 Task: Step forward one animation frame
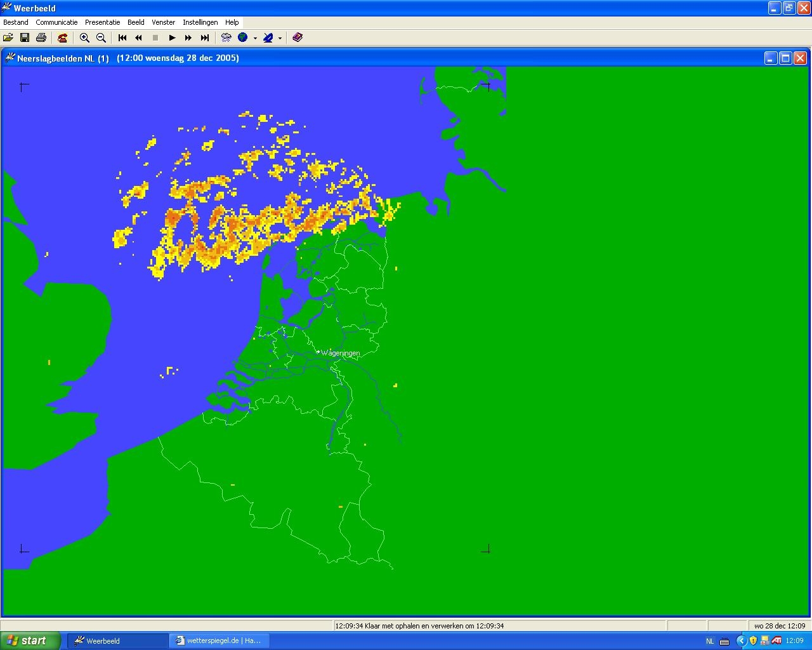click(188, 38)
